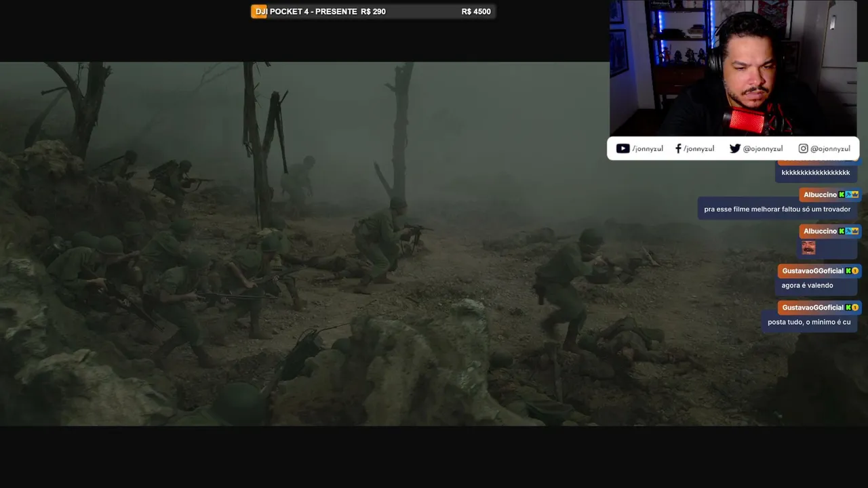Open the "/jonnyzul" handle next to YouTube
The width and height of the screenshot is (868, 488).
click(x=647, y=148)
